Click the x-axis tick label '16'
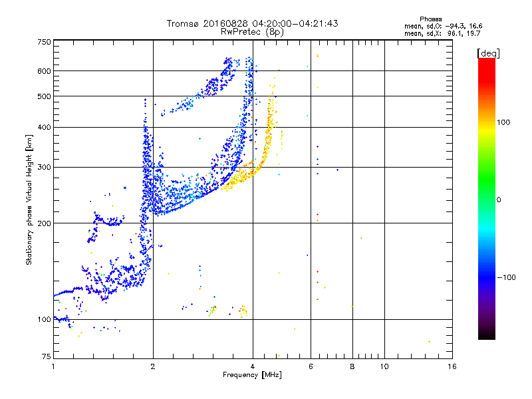Screen dimensions: 532x399 pyautogui.click(x=452, y=366)
